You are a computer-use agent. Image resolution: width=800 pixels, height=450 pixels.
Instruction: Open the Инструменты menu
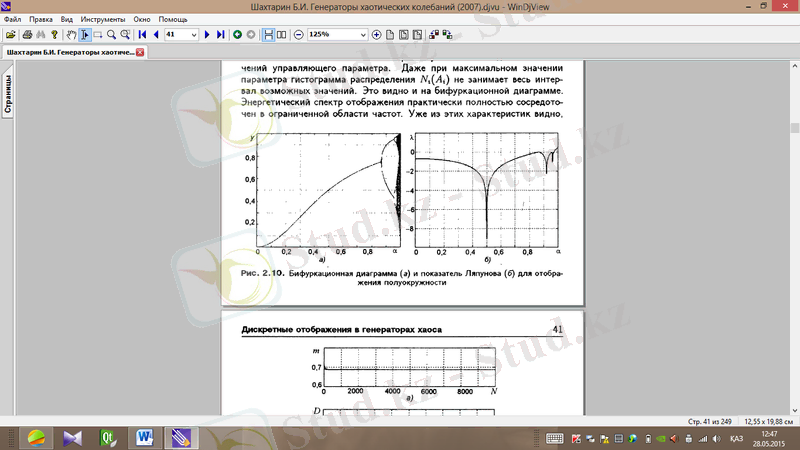[x=105, y=19]
